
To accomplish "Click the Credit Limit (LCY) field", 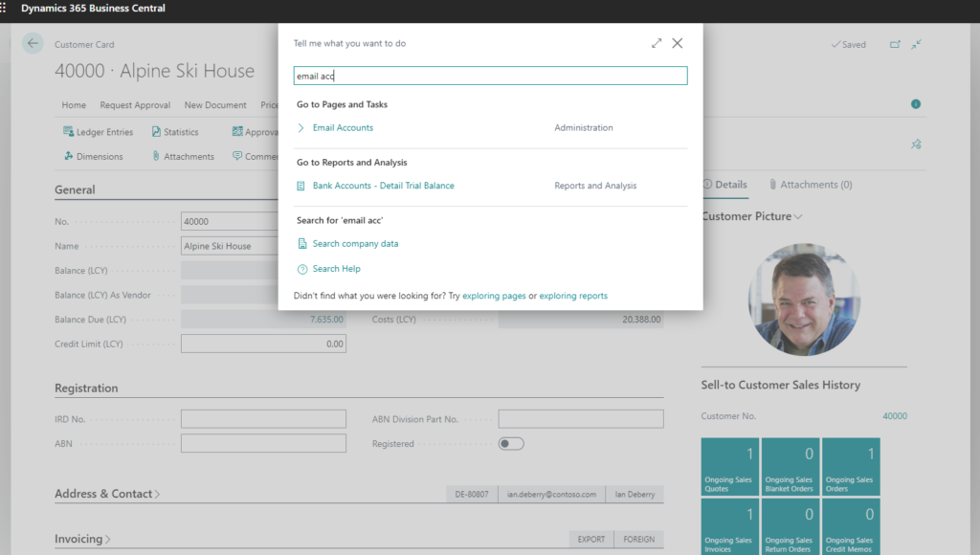I will pyautogui.click(x=263, y=344).
